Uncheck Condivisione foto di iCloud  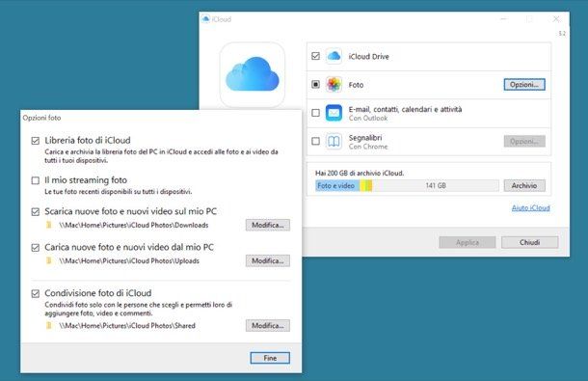pos(36,293)
